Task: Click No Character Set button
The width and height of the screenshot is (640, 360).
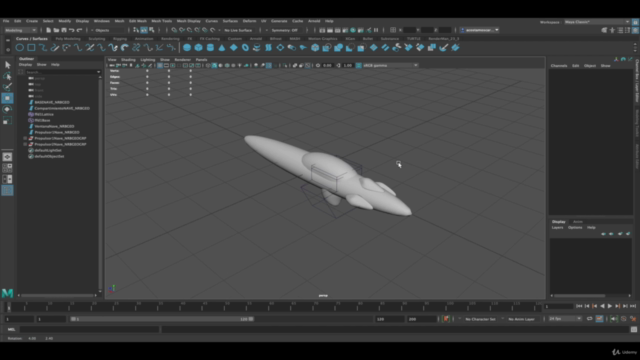Action: (480, 319)
